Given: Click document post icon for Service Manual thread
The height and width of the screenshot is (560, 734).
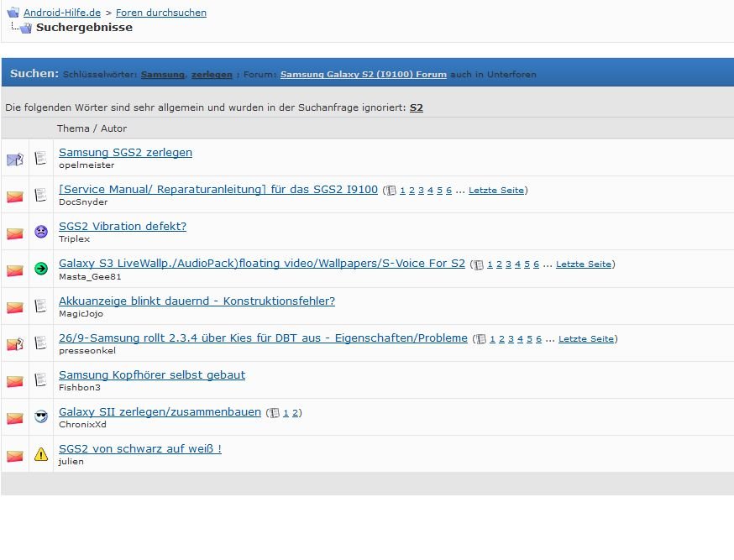Looking at the screenshot, I should point(40,195).
